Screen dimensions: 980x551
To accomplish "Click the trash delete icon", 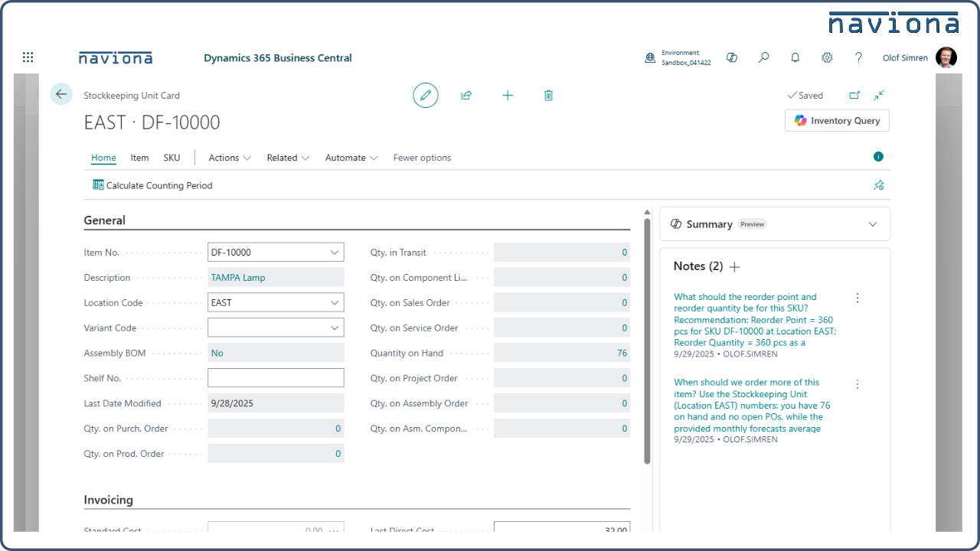I will (548, 95).
